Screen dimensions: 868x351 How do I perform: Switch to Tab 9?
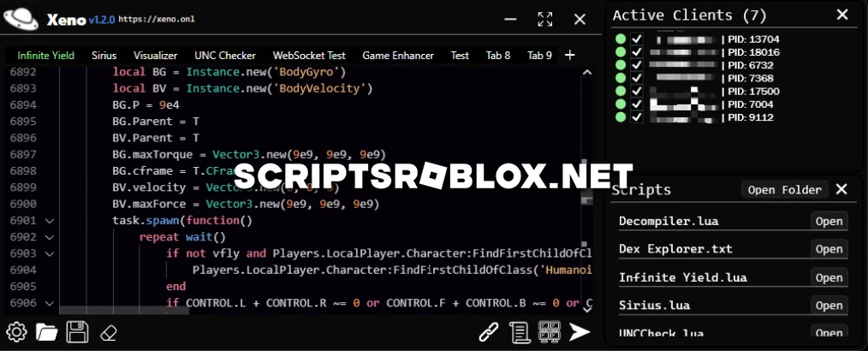[539, 56]
